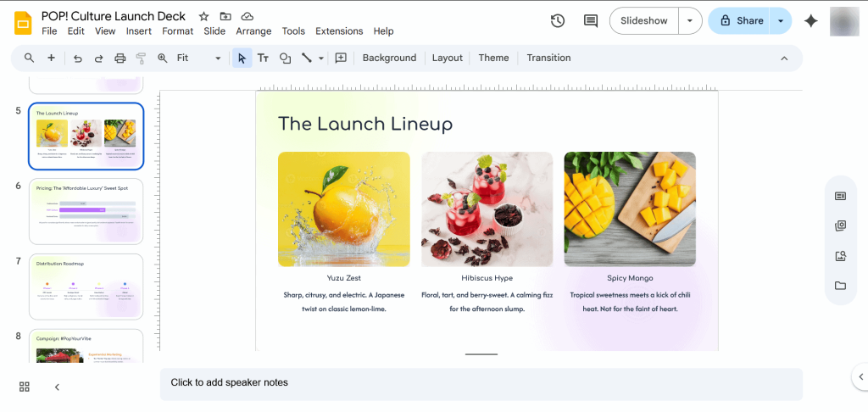Screen dimensions: 868x412
Task: Click the Gemini sparkle icon
Action: coord(811,21)
